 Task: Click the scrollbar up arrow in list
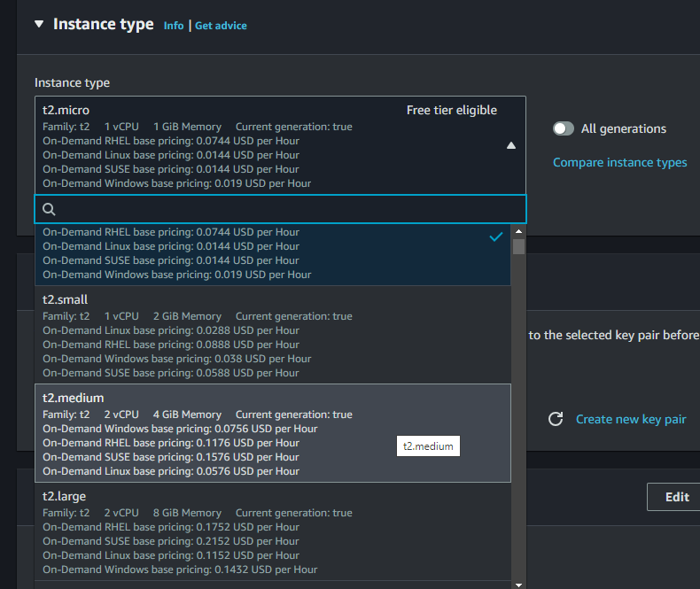(x=518, y=231)
